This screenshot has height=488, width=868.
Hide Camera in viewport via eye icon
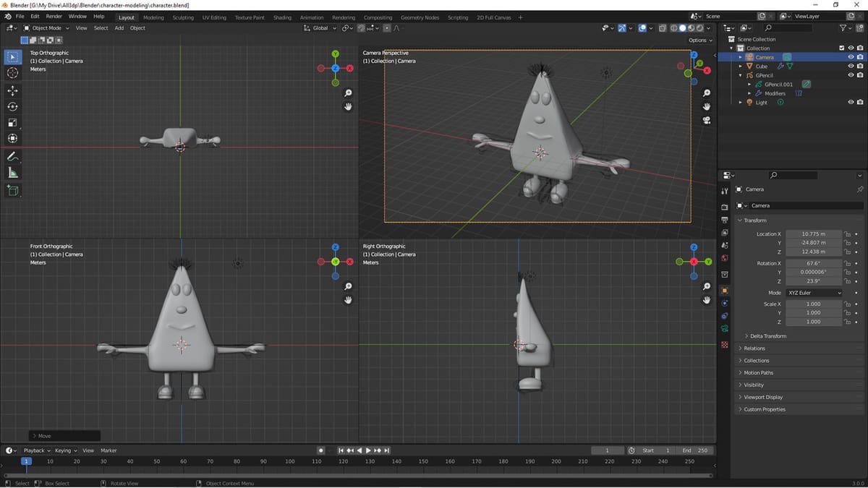851,57
